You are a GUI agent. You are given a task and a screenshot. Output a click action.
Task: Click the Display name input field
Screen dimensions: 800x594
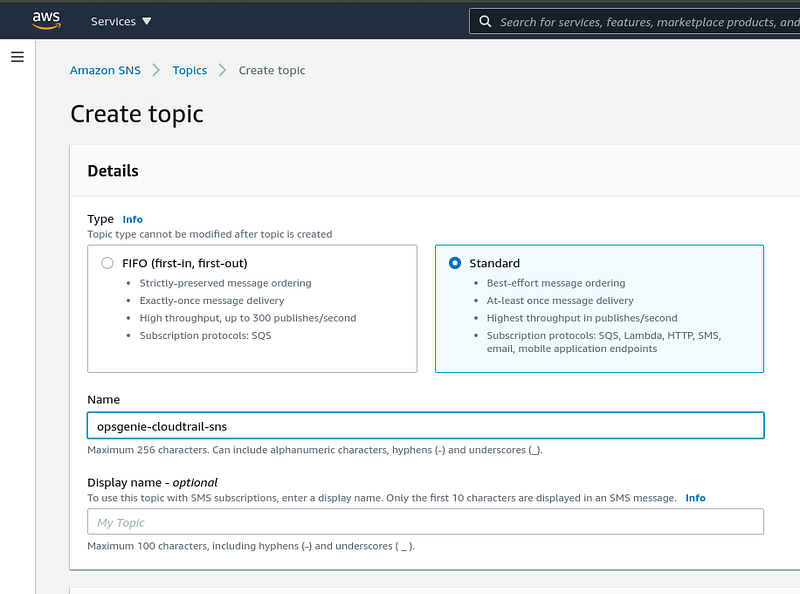click(x=426, y=522)
